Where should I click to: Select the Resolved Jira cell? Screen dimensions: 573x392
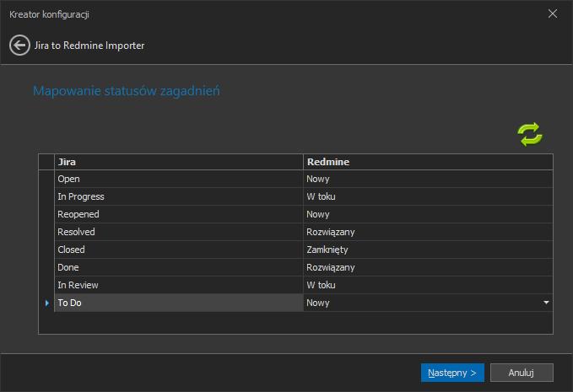pyautogui.click(x=179, y=232)
